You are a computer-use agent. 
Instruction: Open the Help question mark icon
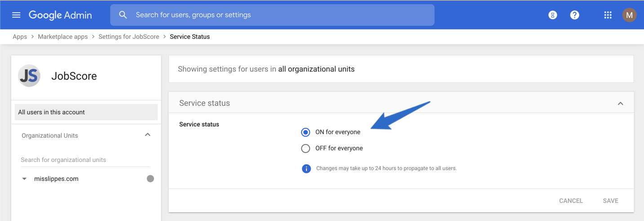pyautogui.click(x=575, y=15)
